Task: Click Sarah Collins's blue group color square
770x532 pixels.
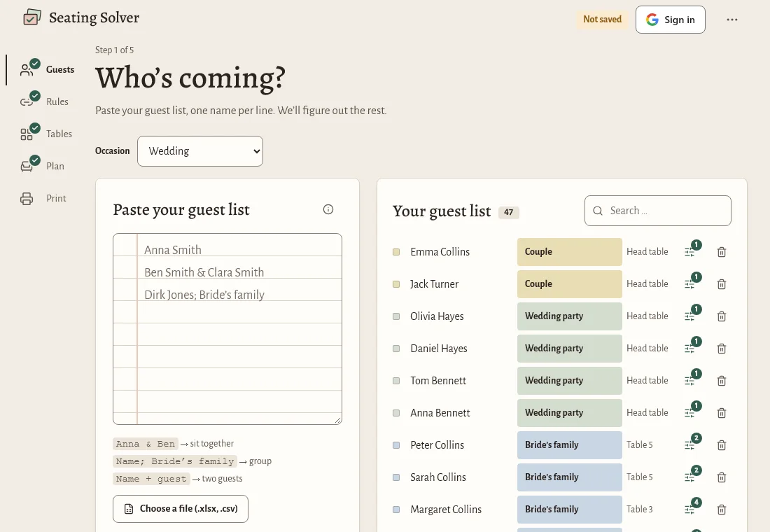Action: (396, 477)
